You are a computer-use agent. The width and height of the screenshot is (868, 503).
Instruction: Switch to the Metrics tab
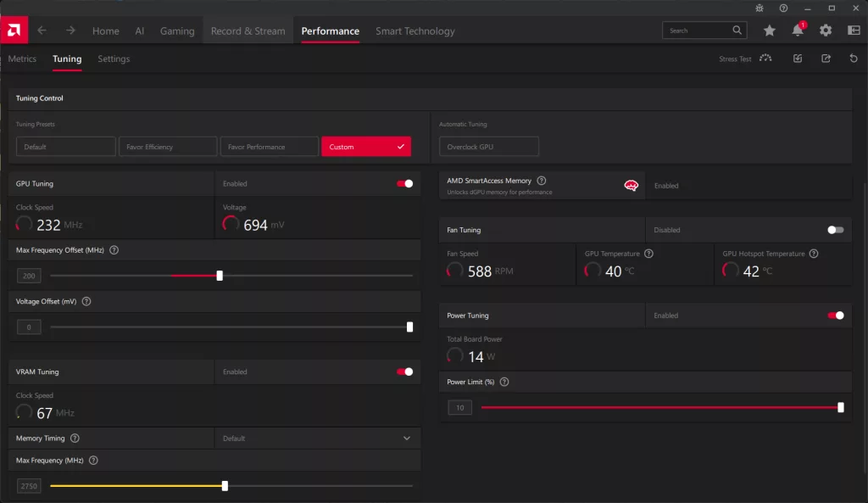click(22, 59)
